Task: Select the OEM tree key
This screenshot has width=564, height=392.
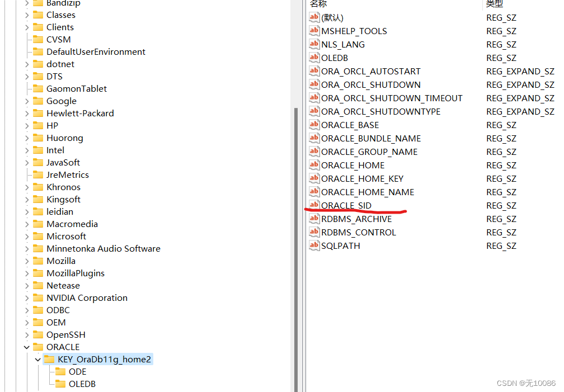Action: coord(56,322)
